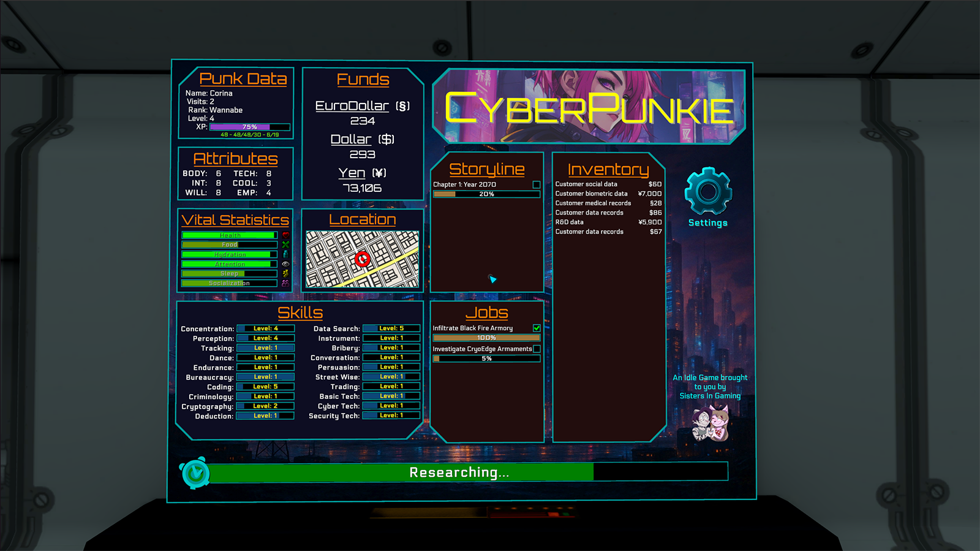980x551 pixels.
Task: Click the 'Investigate CryoEdge Armaments' job title
Action: [482, 349]
